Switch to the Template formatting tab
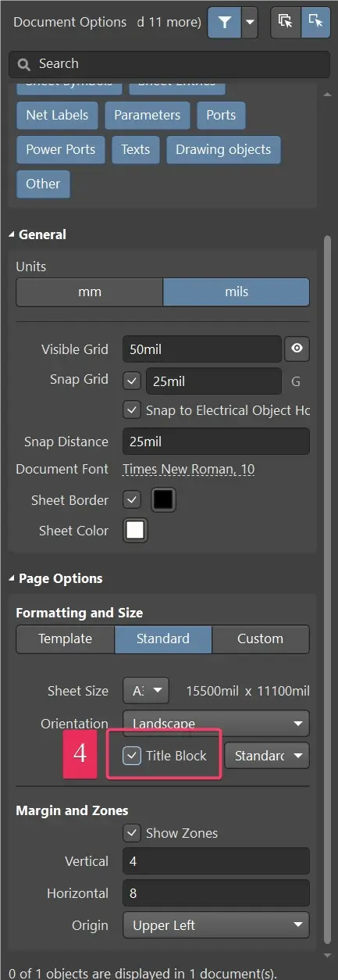The width and height of the screenshot is (338, 980). tap(66, 638)
